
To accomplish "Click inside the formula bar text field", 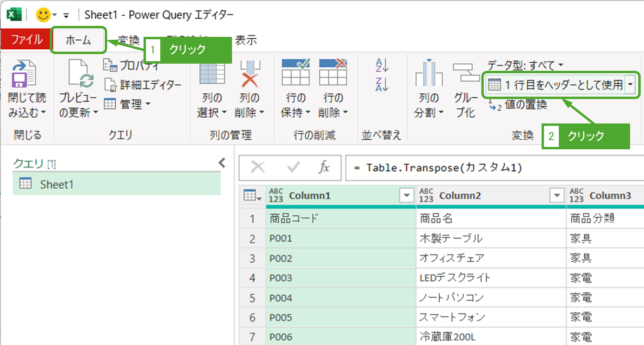I will point(493,168).
